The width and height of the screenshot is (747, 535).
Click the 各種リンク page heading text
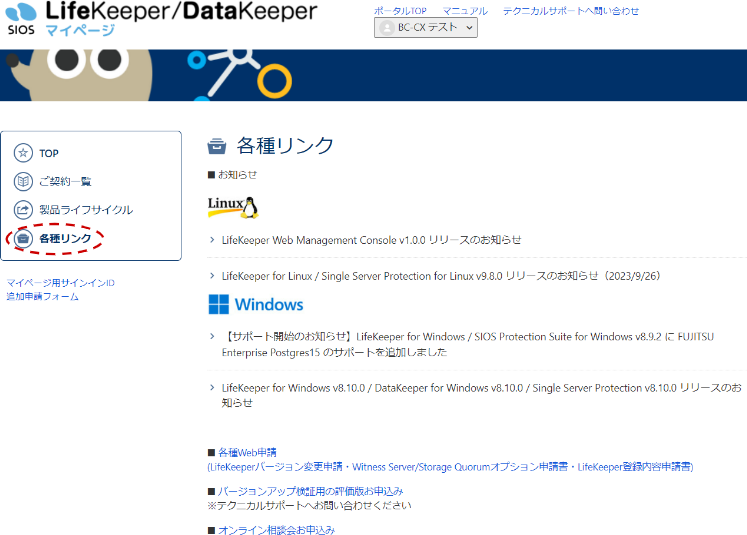285,146
